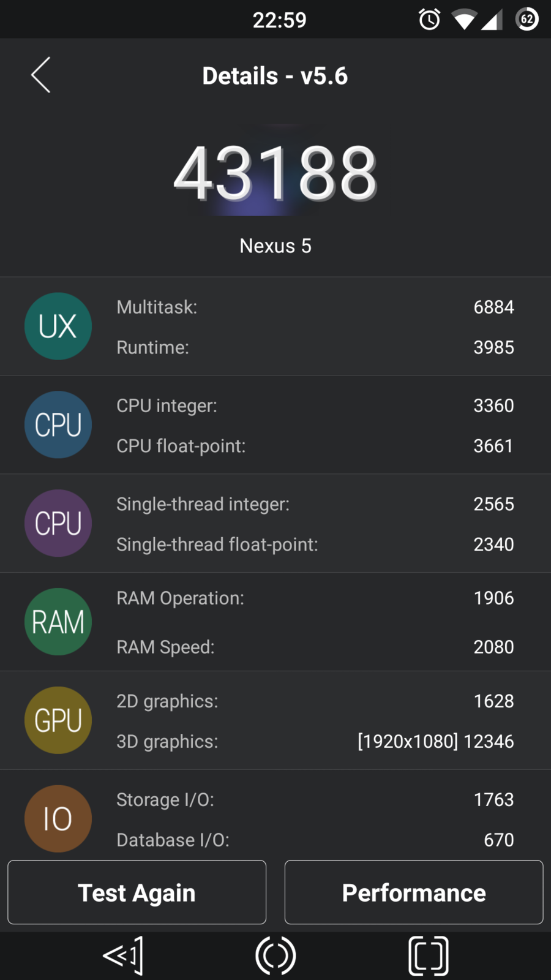Tap the Nexus 5 device name
Image resolution: width=551 pixels, height=980 pixels.
(x=275, y=246)
